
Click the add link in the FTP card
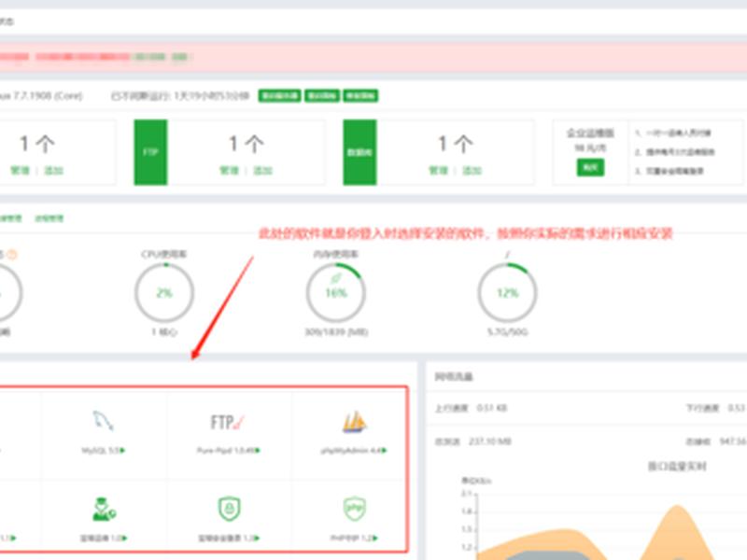pyautogui.click(x=262, y=171)
